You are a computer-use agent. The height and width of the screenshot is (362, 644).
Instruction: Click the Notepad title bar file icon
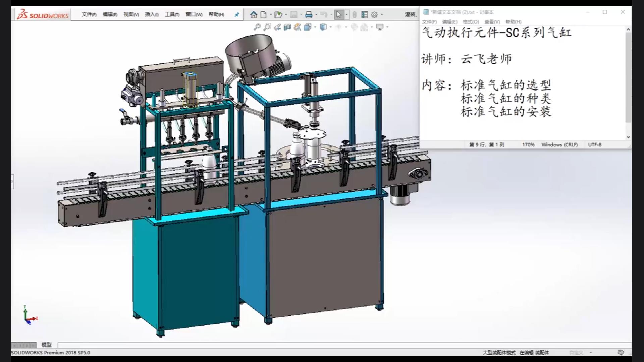(426, 12)
